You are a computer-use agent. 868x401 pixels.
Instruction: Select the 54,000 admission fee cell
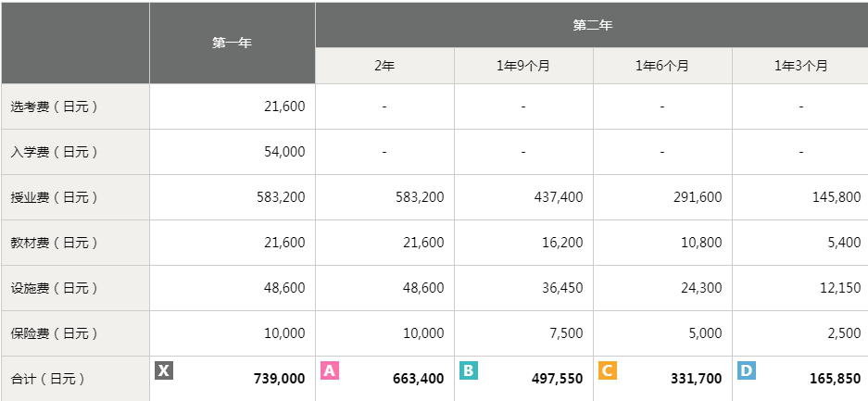tap(284, 152)
